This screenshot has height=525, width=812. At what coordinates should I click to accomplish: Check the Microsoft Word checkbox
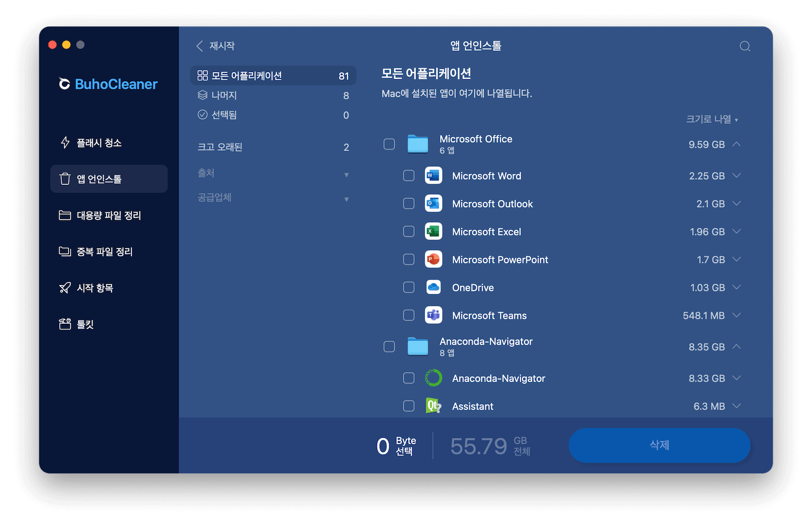[409, 176]
